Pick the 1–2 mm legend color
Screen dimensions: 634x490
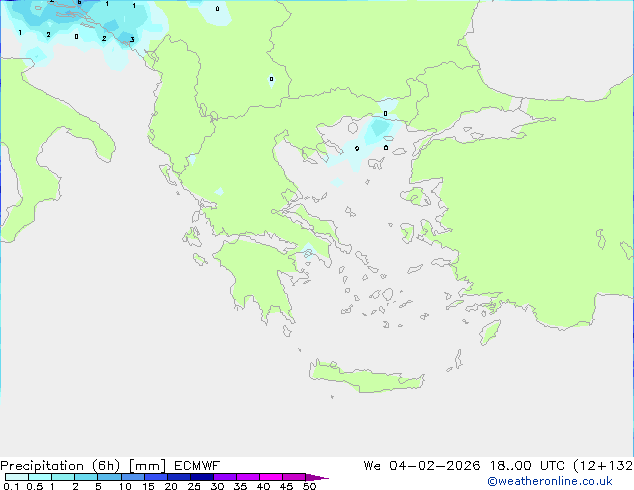click(63, 477)
